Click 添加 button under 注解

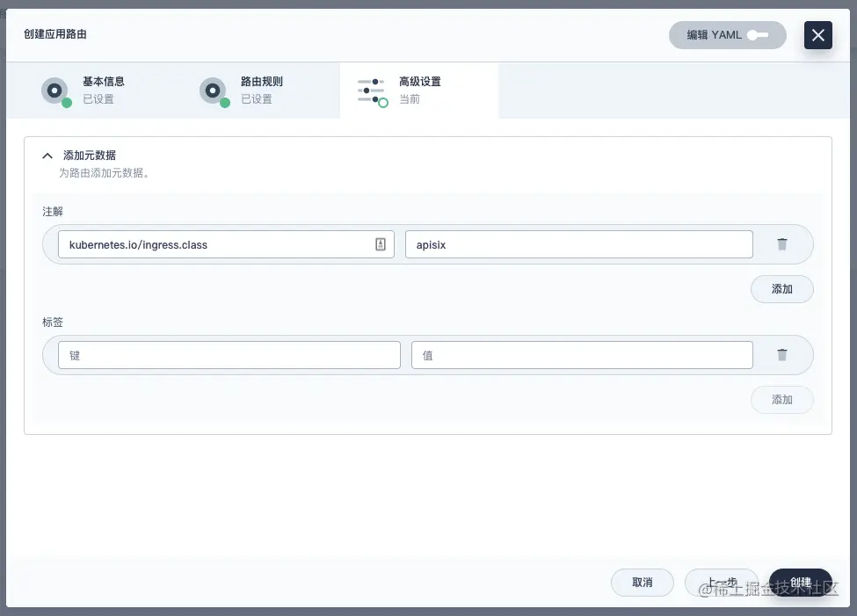coord(782,289)
